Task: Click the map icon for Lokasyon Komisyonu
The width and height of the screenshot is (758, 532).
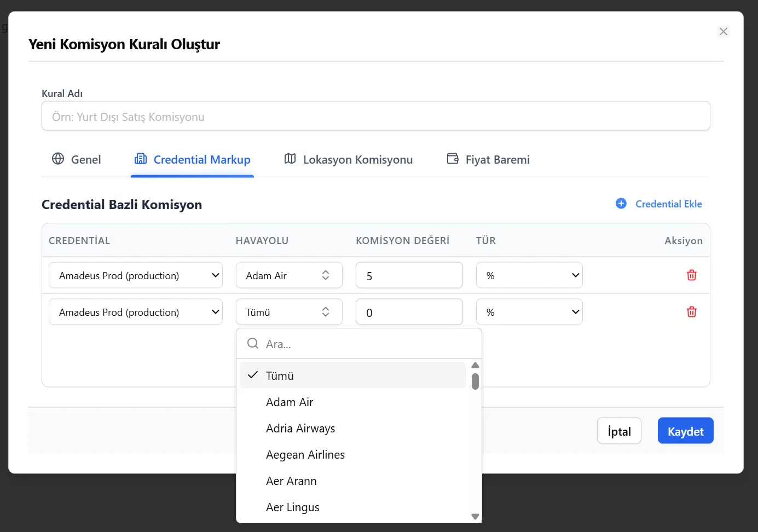Action: pyautogui.click(x=290, y=159)
